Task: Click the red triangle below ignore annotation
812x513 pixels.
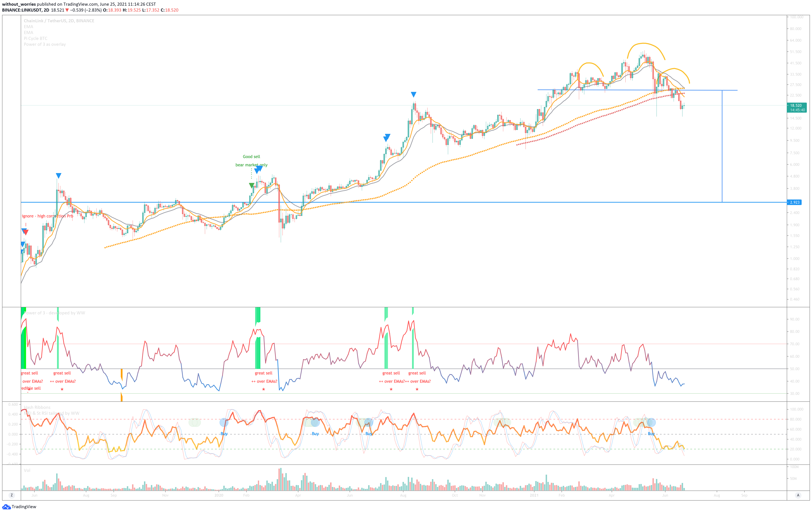Action: click(26, 232)
